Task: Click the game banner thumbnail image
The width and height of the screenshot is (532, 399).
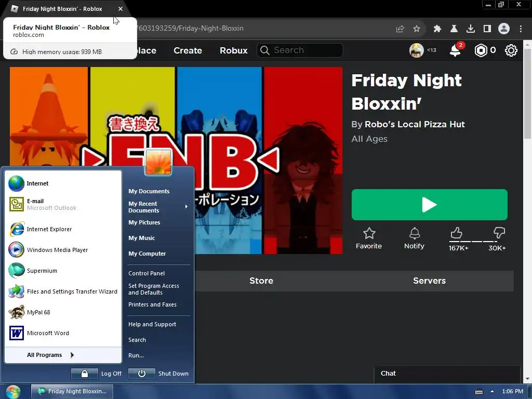Action: (x=176, y=160)
